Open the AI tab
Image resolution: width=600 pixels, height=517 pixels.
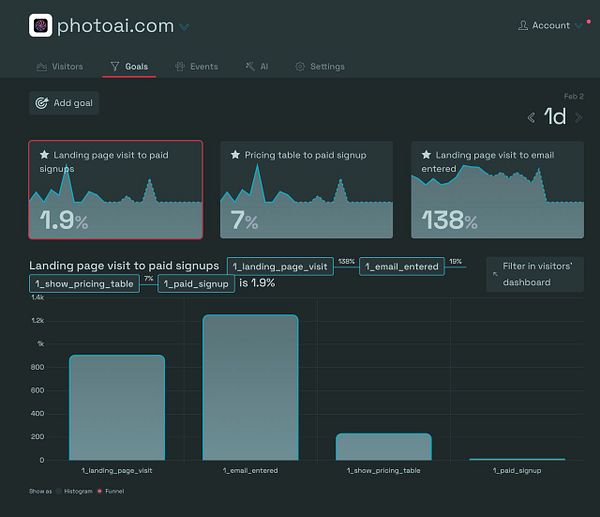(x=257, y=67)
